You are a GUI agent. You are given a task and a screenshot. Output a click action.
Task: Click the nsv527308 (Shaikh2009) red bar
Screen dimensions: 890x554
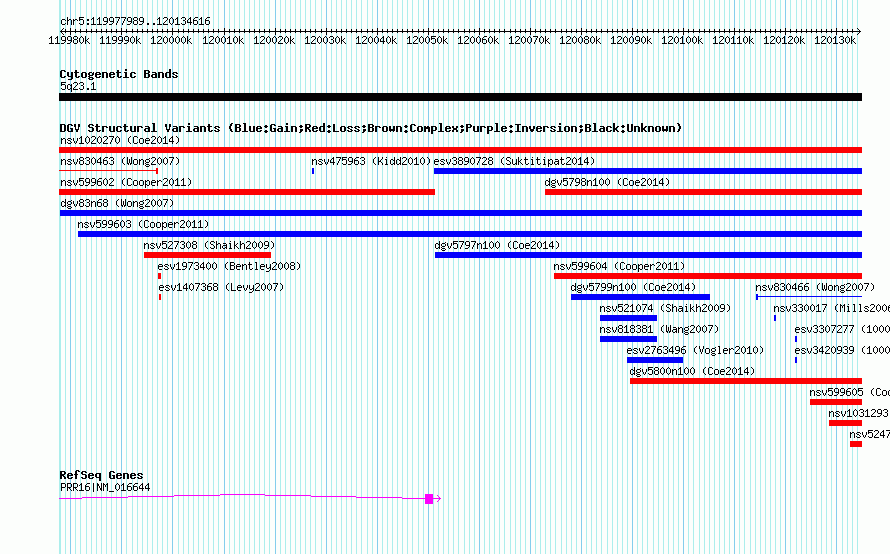pos(207,255)
